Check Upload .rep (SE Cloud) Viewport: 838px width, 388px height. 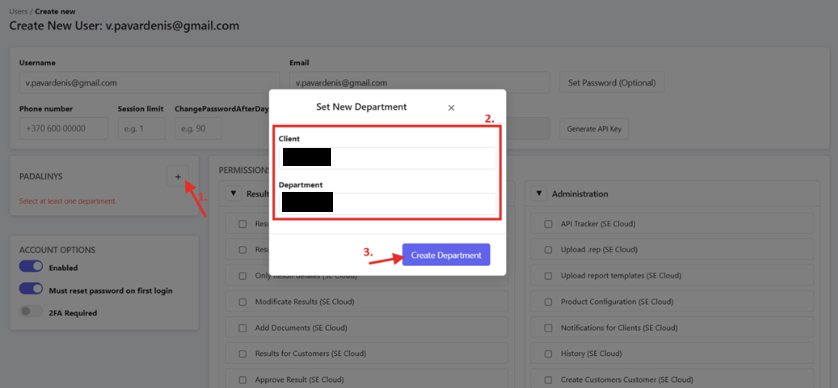point(548,250)
